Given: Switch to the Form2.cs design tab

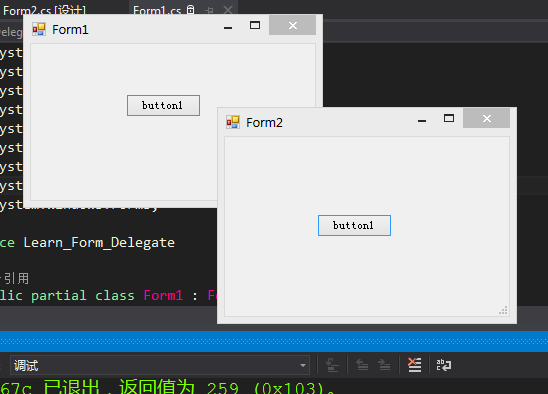Looking at the screenshot, I should (44, 10).
